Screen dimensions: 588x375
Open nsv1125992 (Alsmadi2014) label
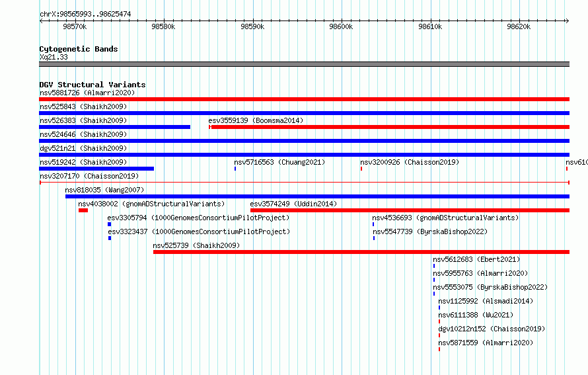point(486,301)
